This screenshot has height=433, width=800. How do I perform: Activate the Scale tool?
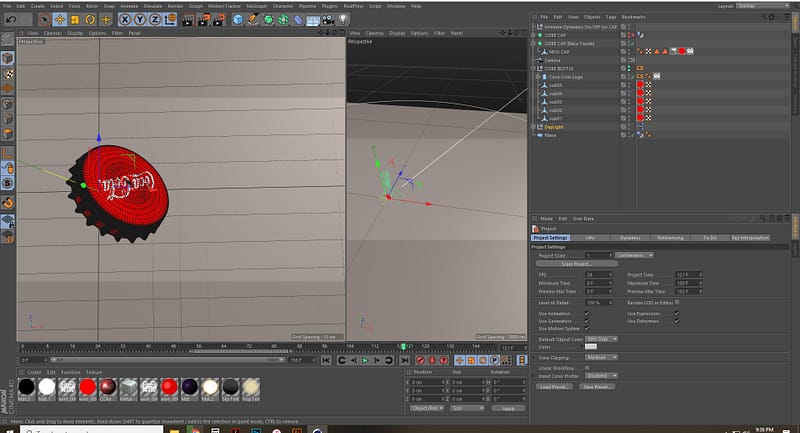[75, 20]
